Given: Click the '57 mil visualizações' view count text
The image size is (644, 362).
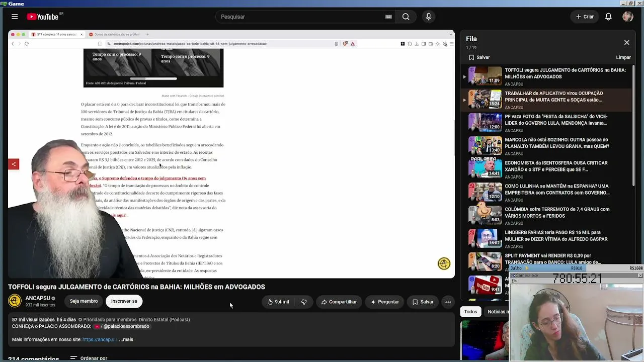Looking at the screenshot, I should point(33,320).
